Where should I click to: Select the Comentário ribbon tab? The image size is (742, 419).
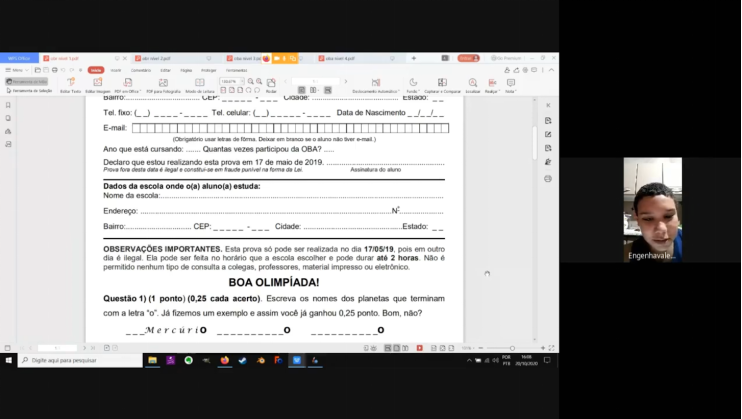tap(141, 70)
